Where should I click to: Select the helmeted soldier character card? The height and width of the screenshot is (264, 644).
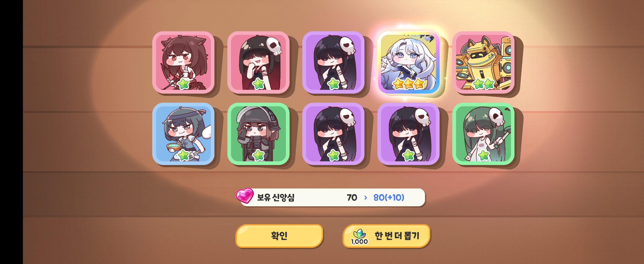(258, 134)
